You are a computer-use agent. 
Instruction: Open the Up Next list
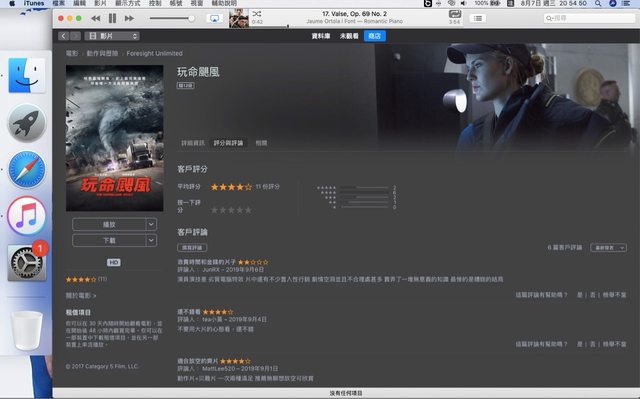tap(478, 18)
